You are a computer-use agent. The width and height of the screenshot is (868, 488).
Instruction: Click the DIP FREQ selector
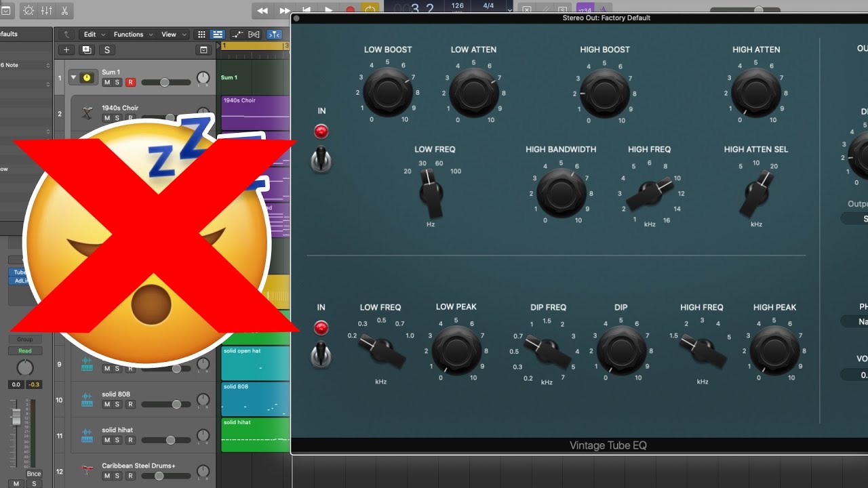tap(548, 352)
